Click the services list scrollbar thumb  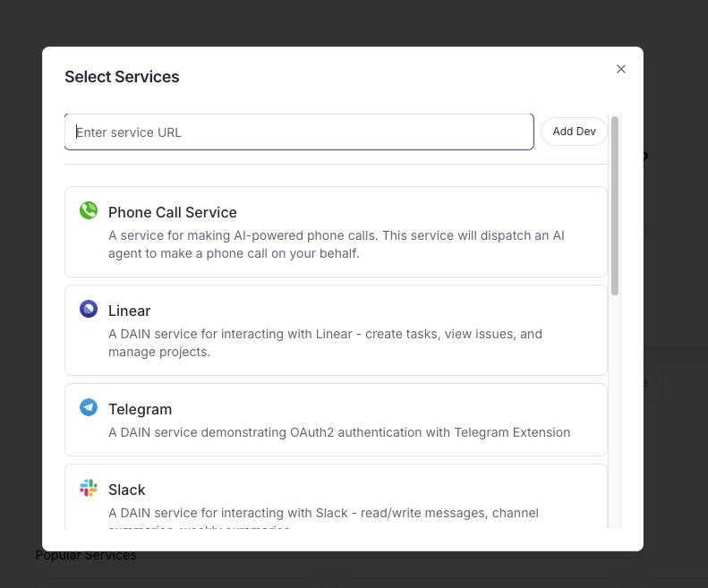[615, 206]
